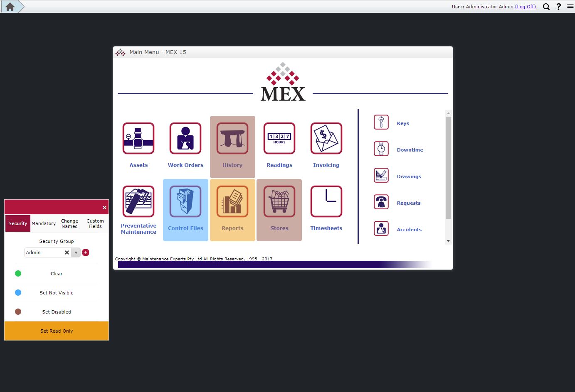Image resolution: width=575 pixels, height=392 pixels.
Task: Select the Clear option
Action: (57, 274)
